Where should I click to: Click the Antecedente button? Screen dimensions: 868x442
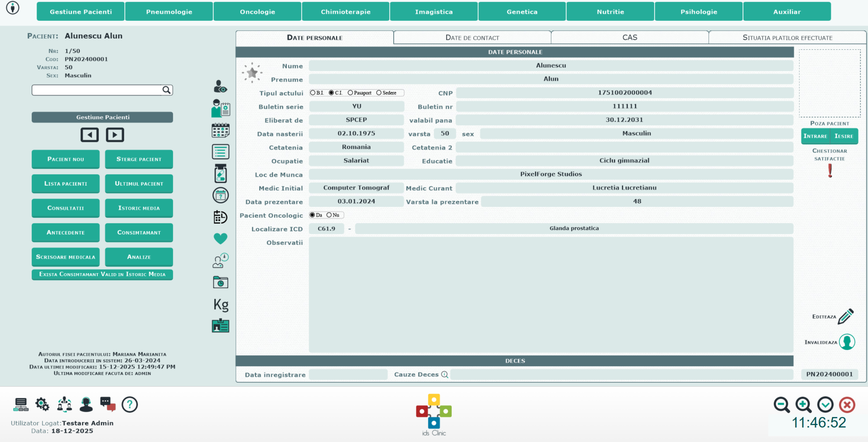[x=66, y=232]
